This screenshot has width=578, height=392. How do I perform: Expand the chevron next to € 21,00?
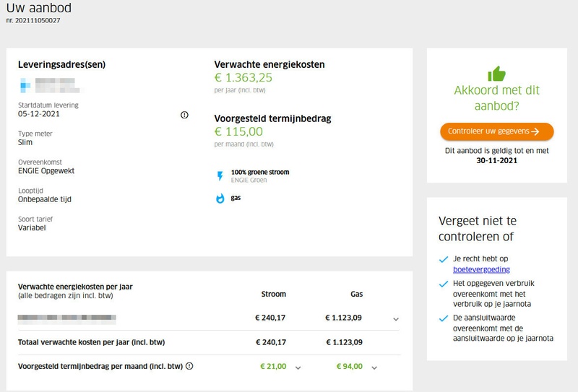tap(298, 367)
